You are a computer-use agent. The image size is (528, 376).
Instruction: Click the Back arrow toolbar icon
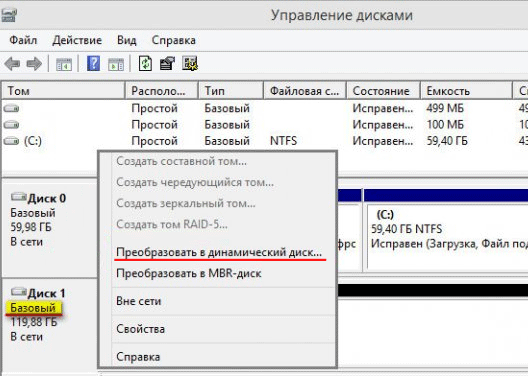(x=12, y=64)
